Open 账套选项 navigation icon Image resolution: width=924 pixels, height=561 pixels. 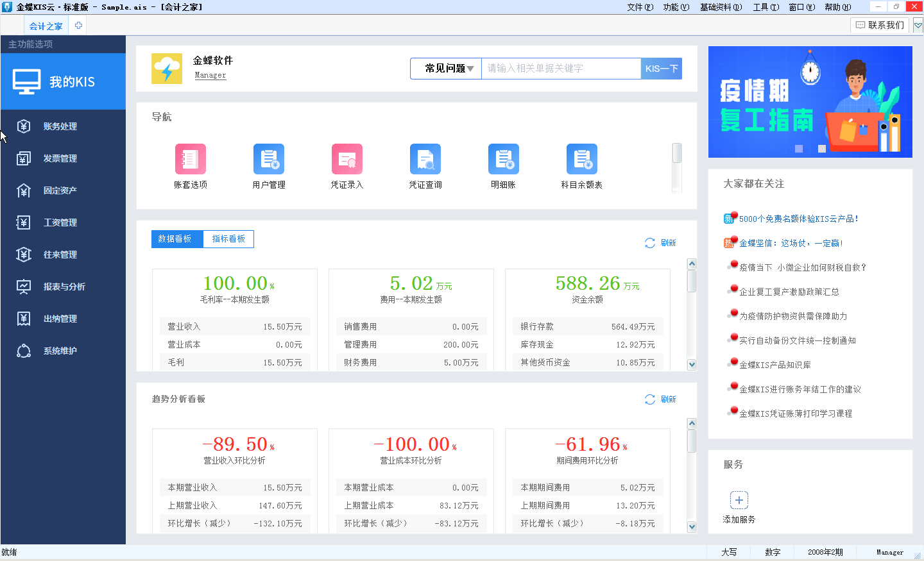(x=191, y=159)
